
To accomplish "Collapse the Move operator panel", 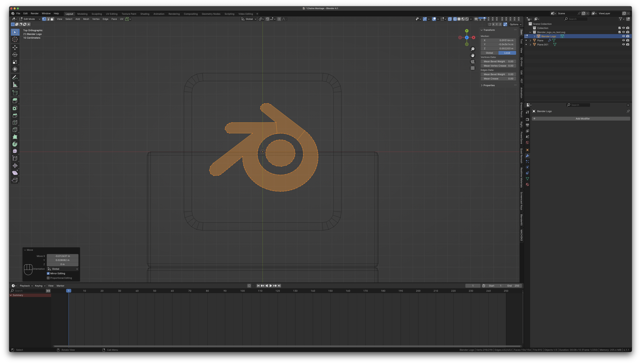I will 25,250.
